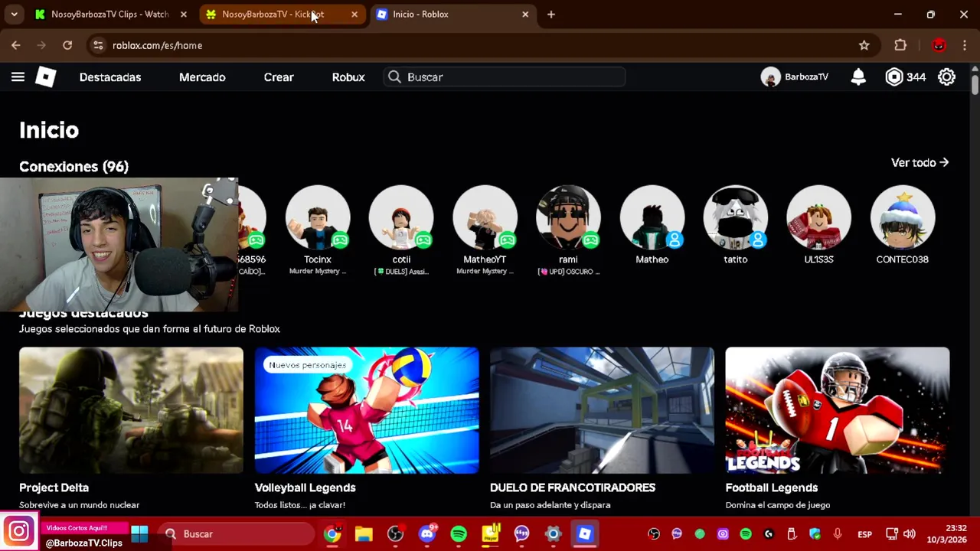Image resolution: width=980 pixels, height=551 pixels.
Task: Open the red browser profile avatar
Action: (x=939, y=45)
